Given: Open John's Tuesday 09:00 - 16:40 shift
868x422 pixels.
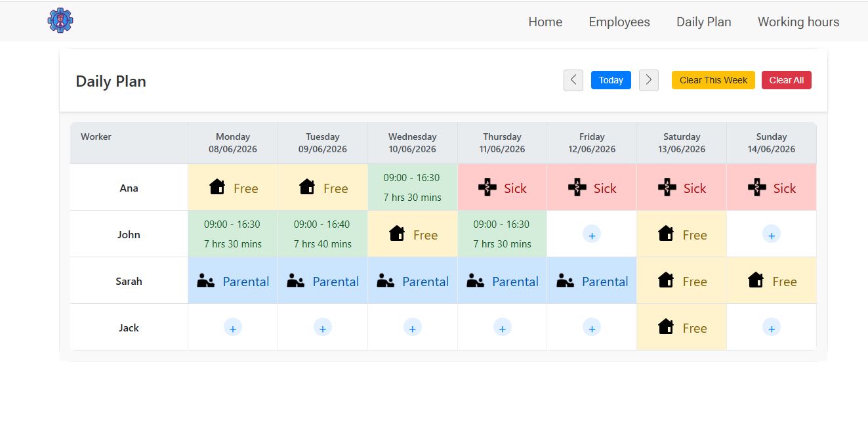Looking at the screenshot, I should click(322, 234).
